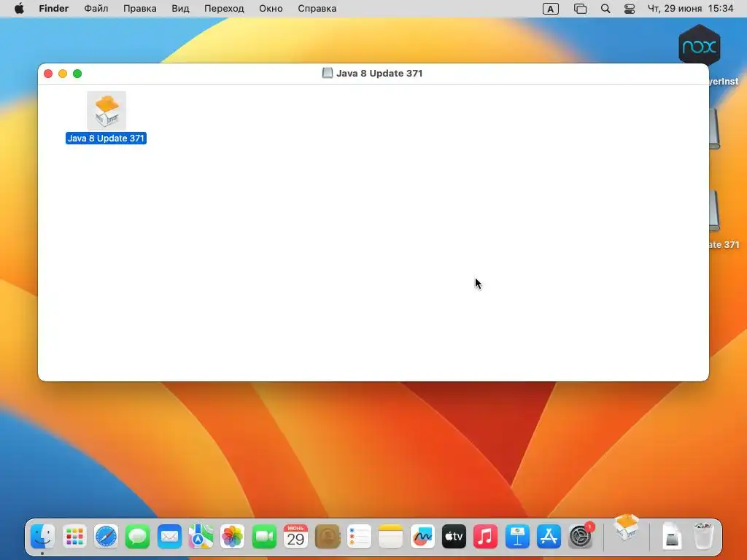Open Photos from the Dock
Image resolution: width=747 pixels, height=560 pixels.
(x=233, y=537)
